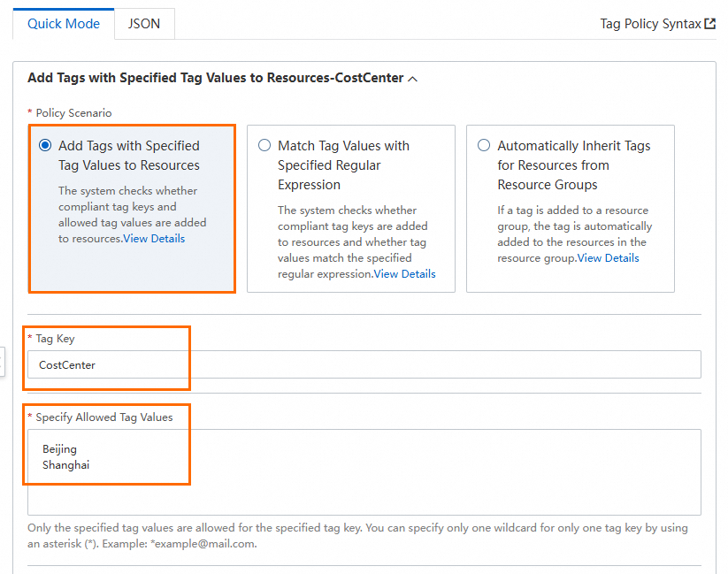
Task: Click the Tag Key input containing CostCenter
Action: tap(364, 364)
